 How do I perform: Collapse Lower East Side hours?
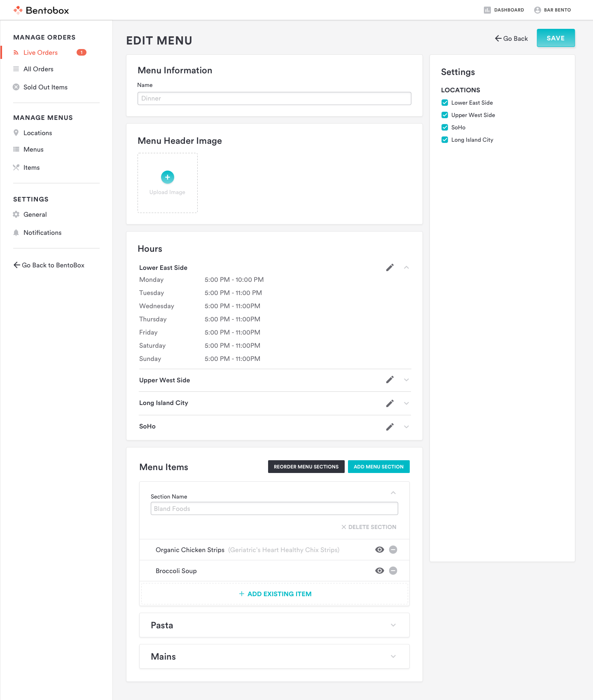pyautogui.click(x=406, y=267)
